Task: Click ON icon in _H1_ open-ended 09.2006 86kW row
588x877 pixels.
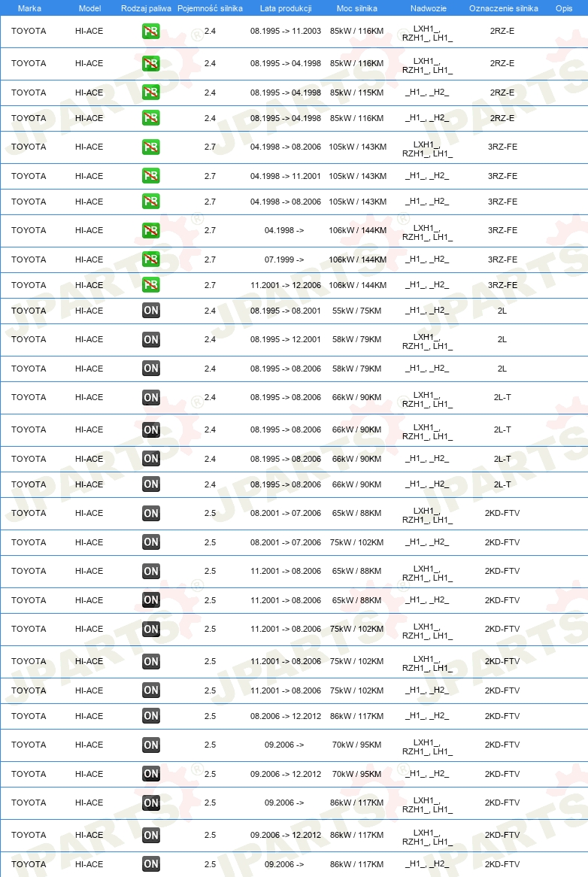Action: click(151, 864)
